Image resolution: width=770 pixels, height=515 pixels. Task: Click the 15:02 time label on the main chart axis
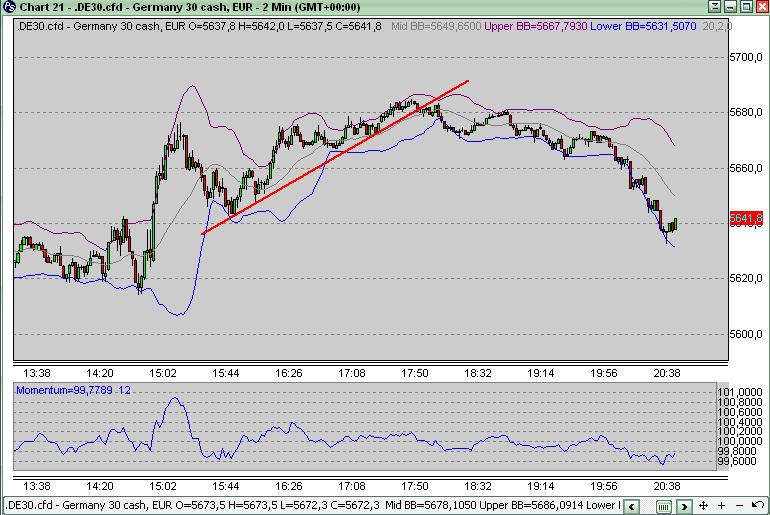pos(163,374)
